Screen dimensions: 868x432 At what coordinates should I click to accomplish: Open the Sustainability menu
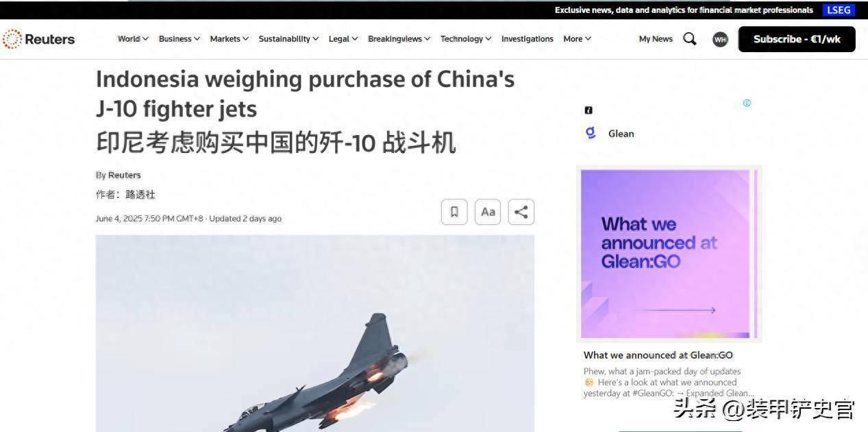288,39
